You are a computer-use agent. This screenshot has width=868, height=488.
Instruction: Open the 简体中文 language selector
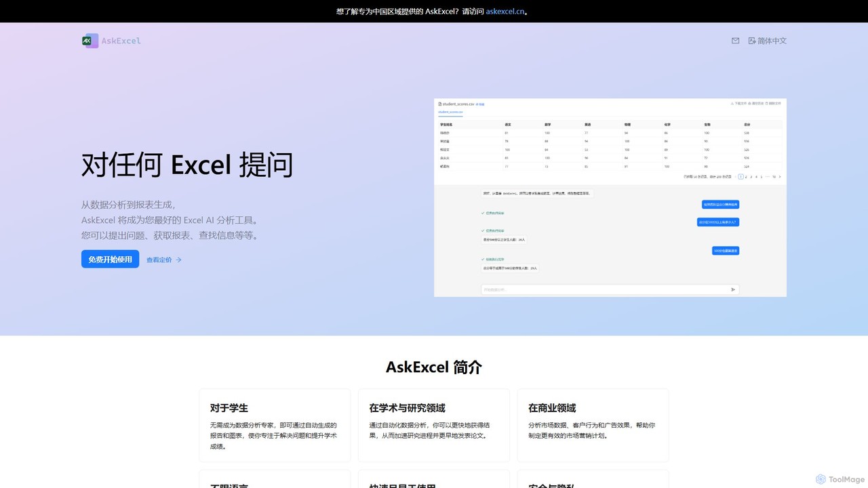click(x=768, y=41)
